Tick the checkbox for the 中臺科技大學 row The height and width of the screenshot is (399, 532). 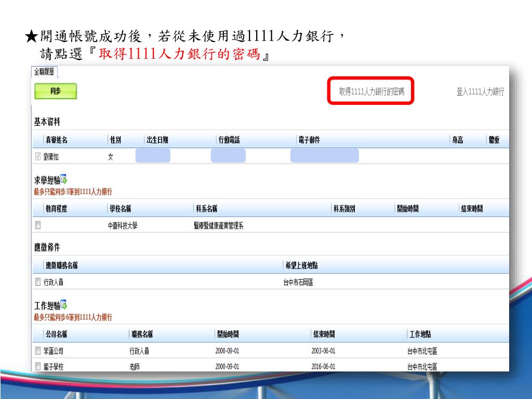38,225
